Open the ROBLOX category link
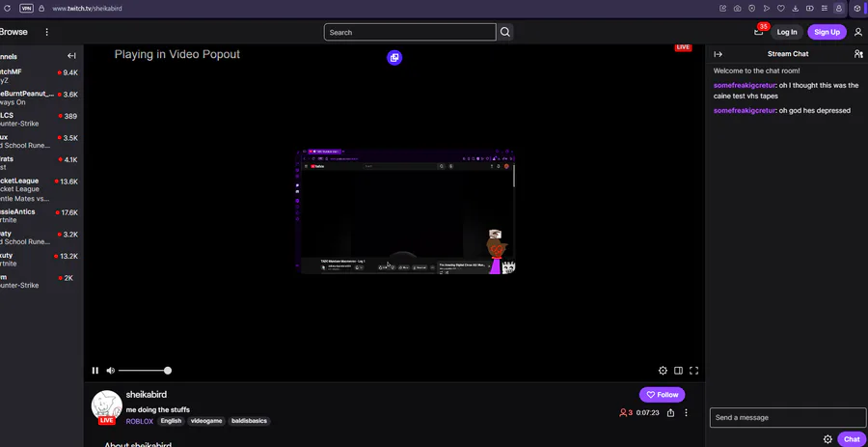Image resolution: width=868 pixels, height=447 pixels. (x=140, y=421)
